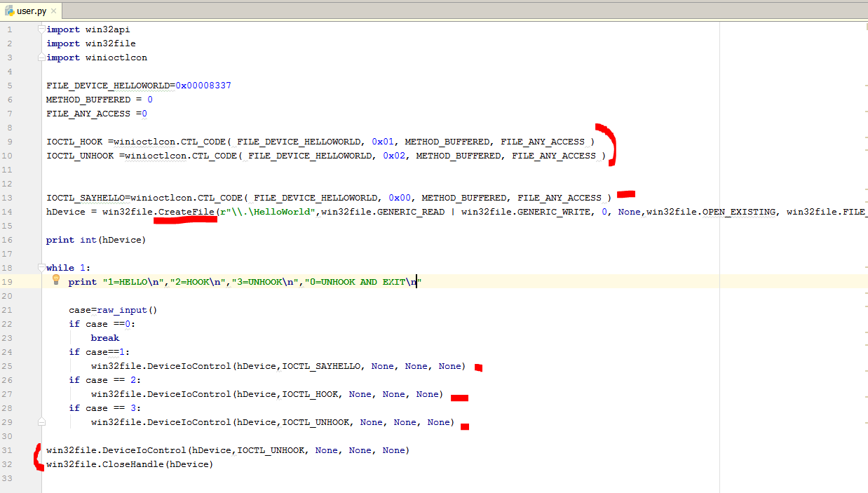The width and height of the screenshot is (868, 493).
Task: Click the yellow lightbulb intention icon
Action: (57, 281)
